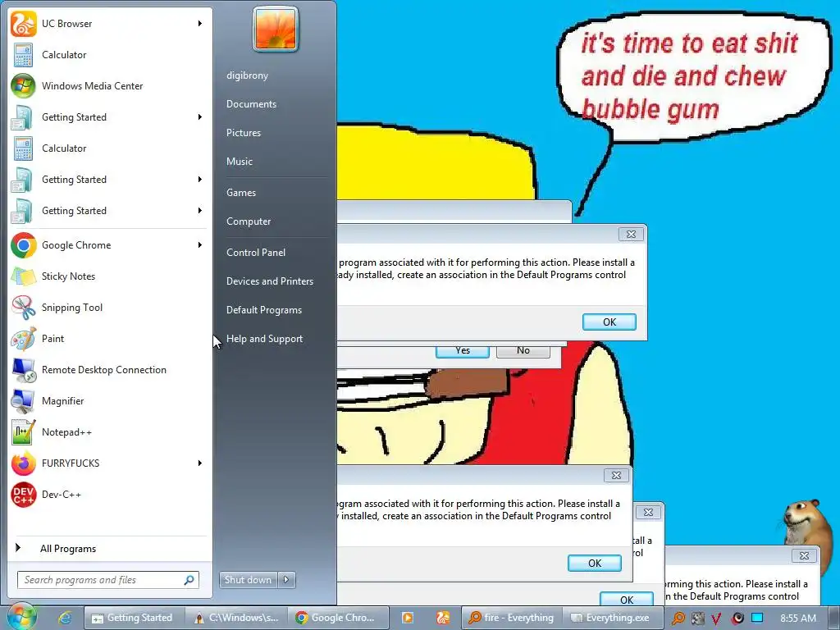Open Help and Support

tap(264, 339)
